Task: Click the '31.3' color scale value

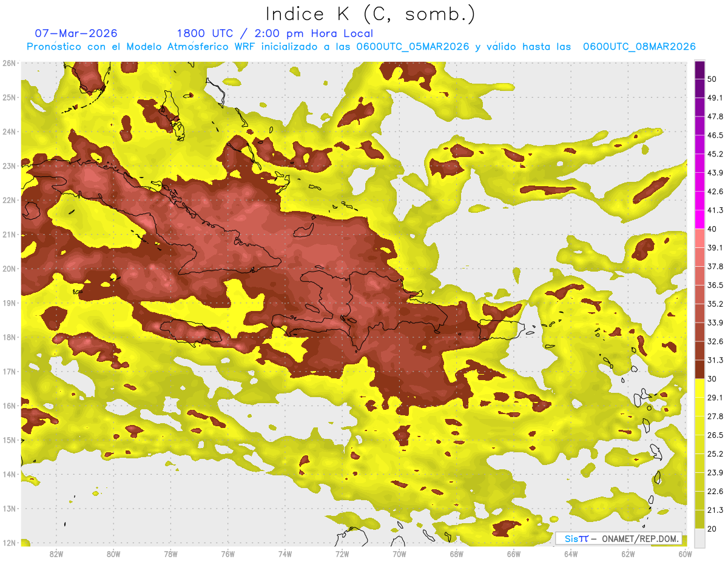Action: point(715,361)
